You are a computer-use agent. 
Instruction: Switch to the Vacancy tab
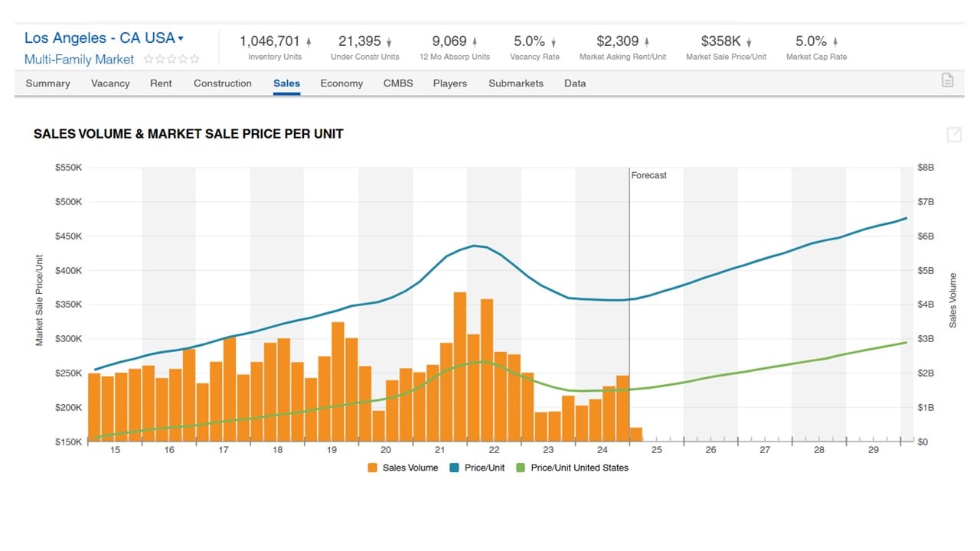pos(110,83)
